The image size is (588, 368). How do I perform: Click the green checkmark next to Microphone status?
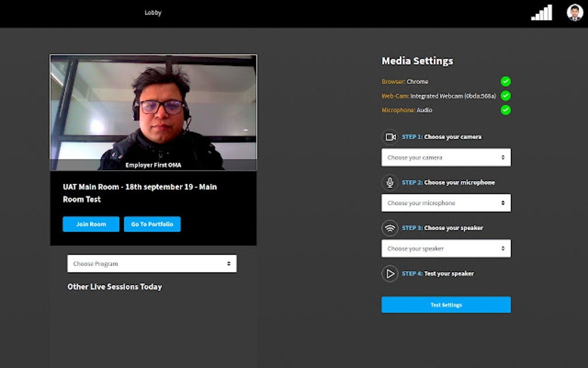[506, 110]
